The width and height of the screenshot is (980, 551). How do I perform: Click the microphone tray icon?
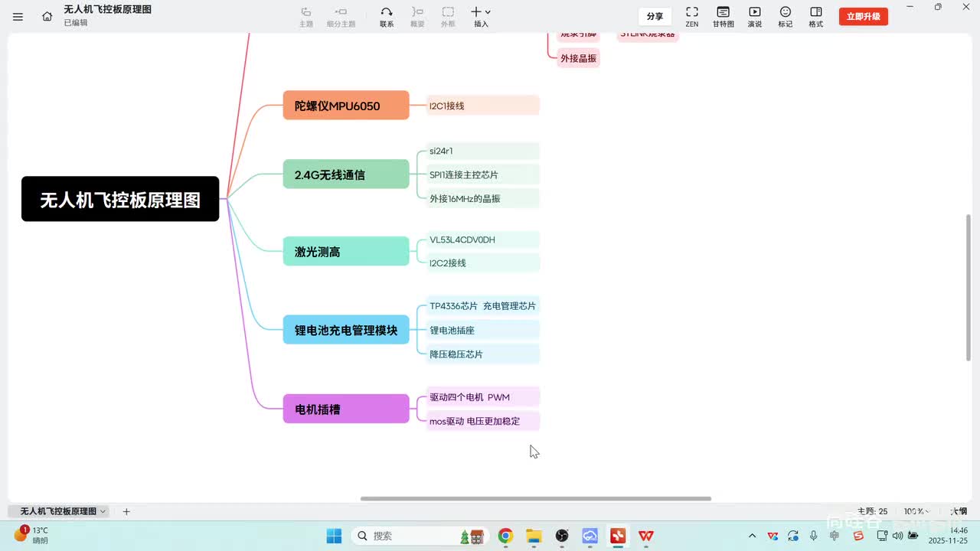pos(814,536)
